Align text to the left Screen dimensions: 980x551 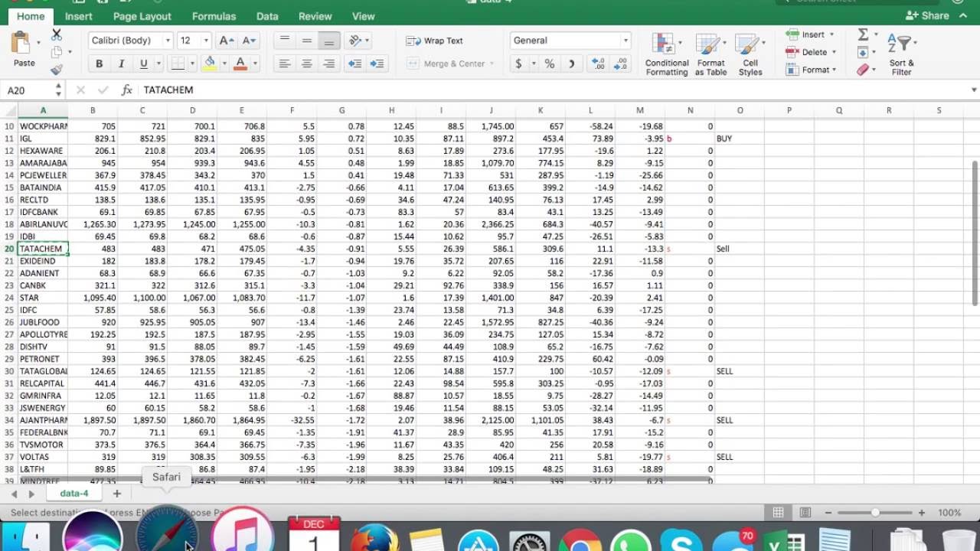pyautogui.click(x=285, y=64)
